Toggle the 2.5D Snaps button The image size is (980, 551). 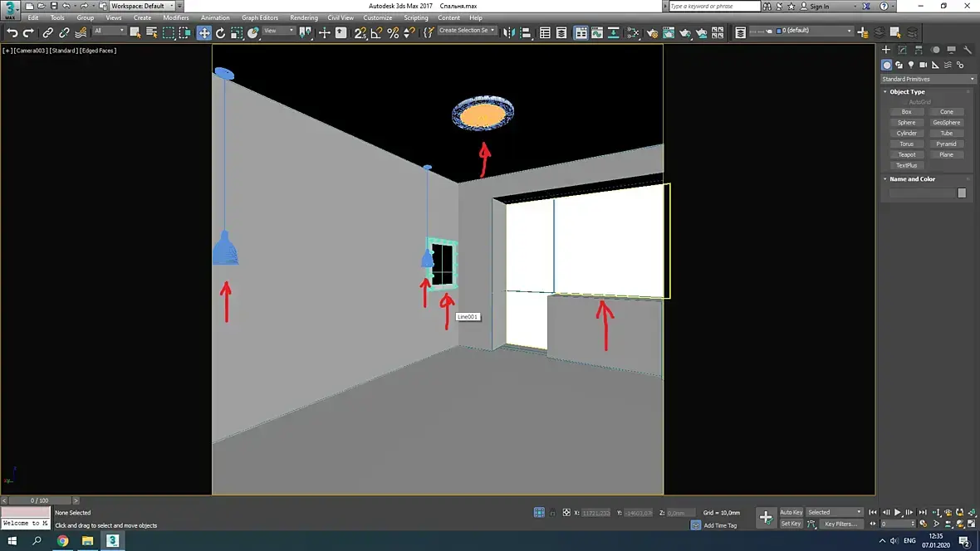click(x=360, y=32)
